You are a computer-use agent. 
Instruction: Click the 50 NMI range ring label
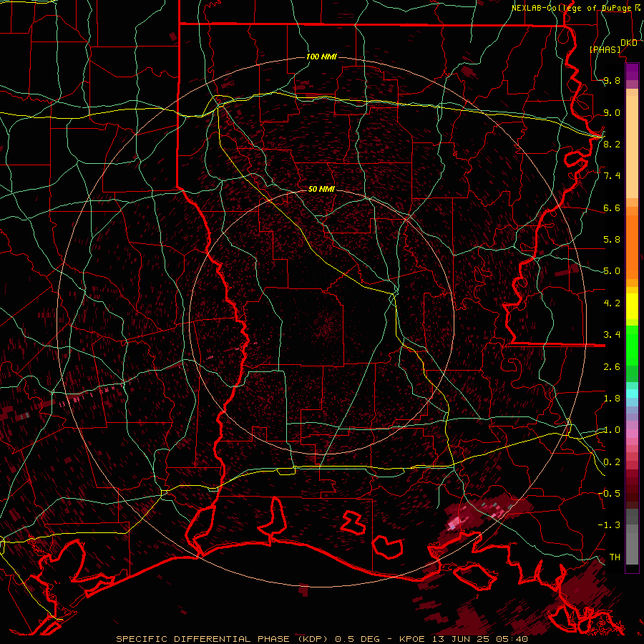tap(321, 189)
